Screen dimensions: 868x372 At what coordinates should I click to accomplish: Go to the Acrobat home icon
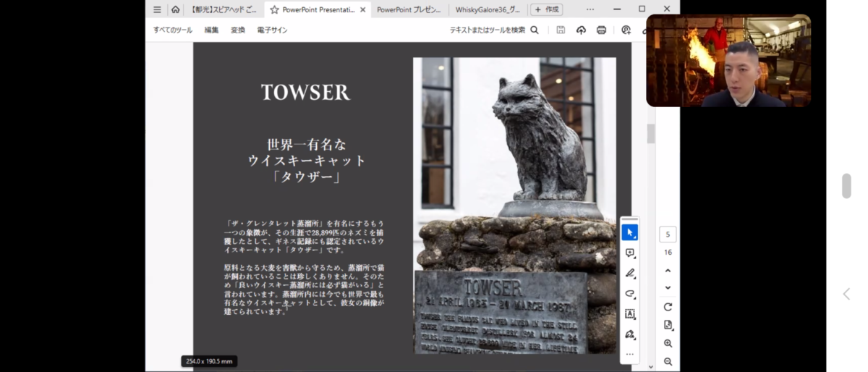[x=175, y=9]
